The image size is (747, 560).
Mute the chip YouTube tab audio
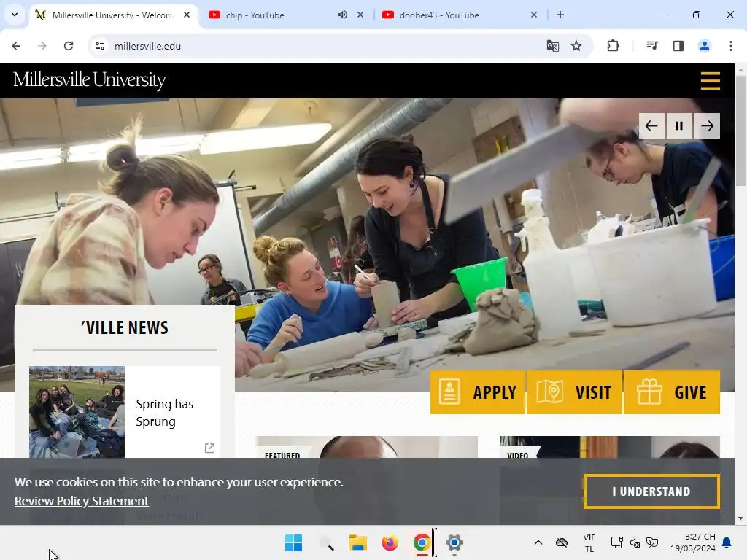tap(343, 15)
